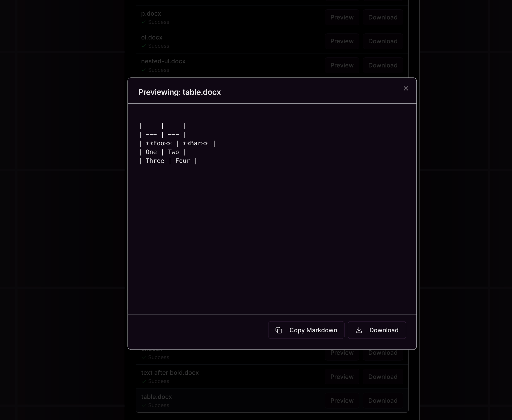Click the p.docx file name
This screenshot has width=512, height=420.
tap(151, 13)
